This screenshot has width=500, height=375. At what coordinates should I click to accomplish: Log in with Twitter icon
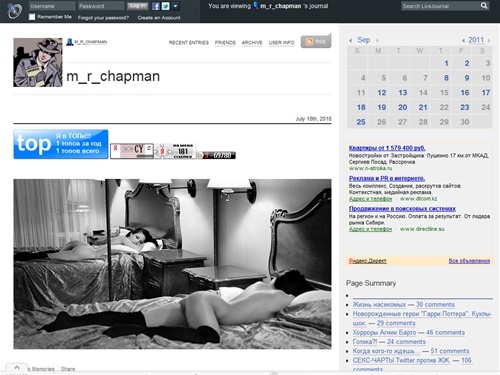pyautogui.click(x=165, y=6)
